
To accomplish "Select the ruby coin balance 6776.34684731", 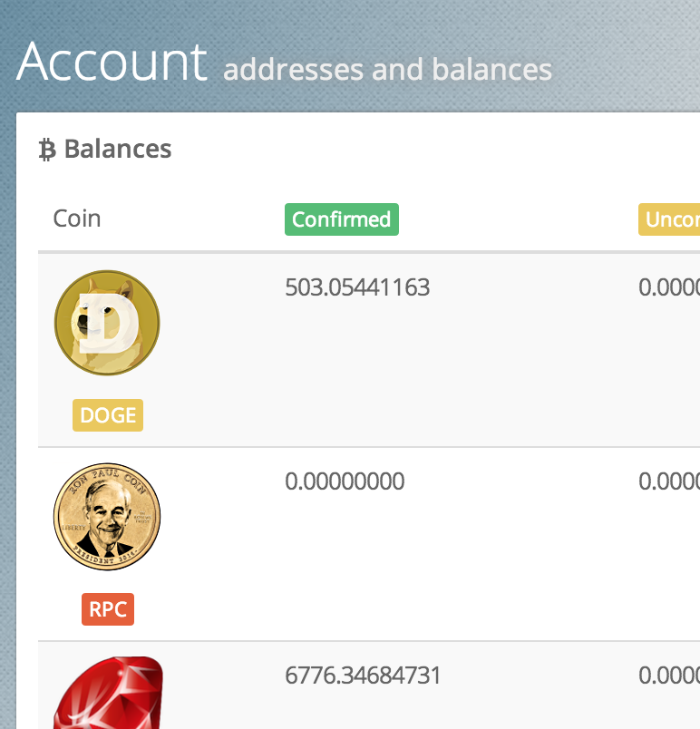I will [x=363, y=676].
